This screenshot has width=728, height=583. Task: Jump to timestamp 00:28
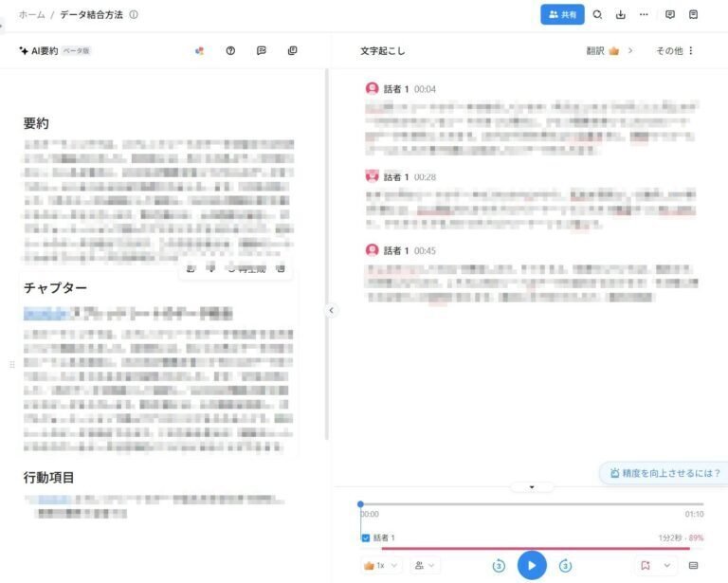(x=425, y=177)
